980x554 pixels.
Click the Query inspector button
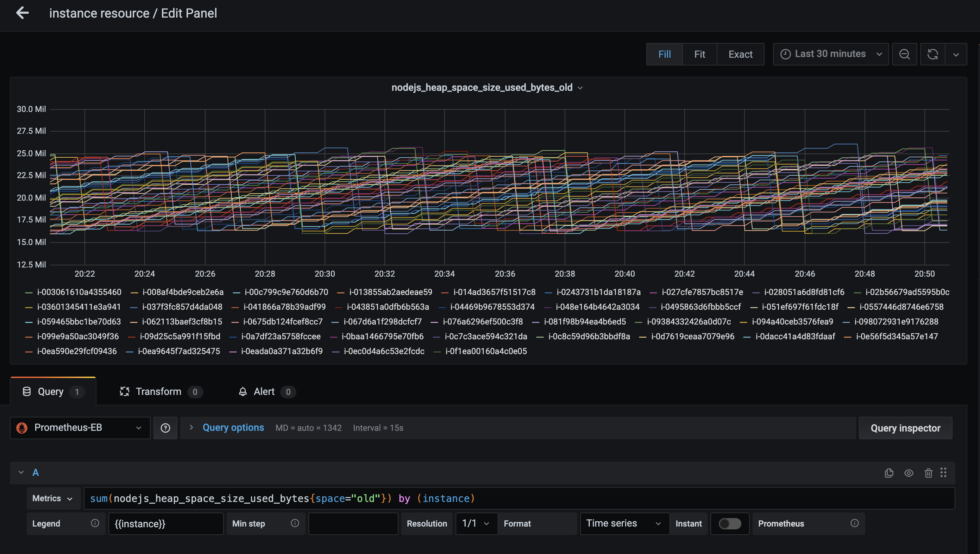pyautogui.click(x=905, y=428)
